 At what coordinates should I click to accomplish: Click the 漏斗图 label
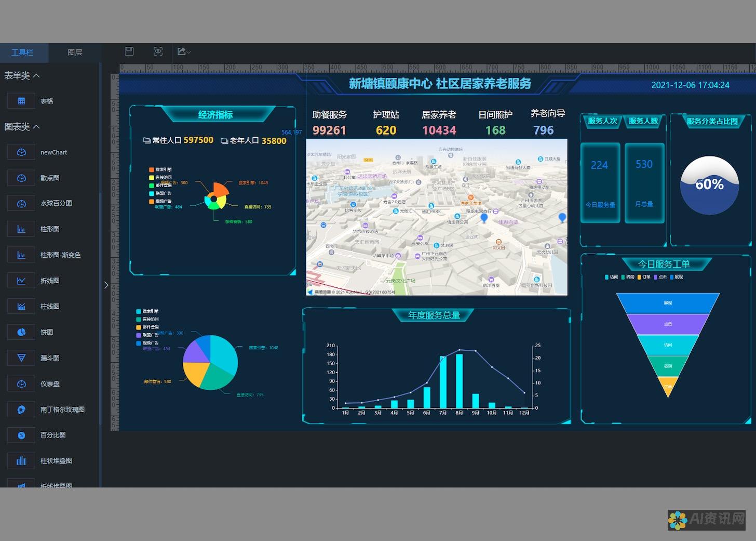pyautogui.click(x=50, y=358)
